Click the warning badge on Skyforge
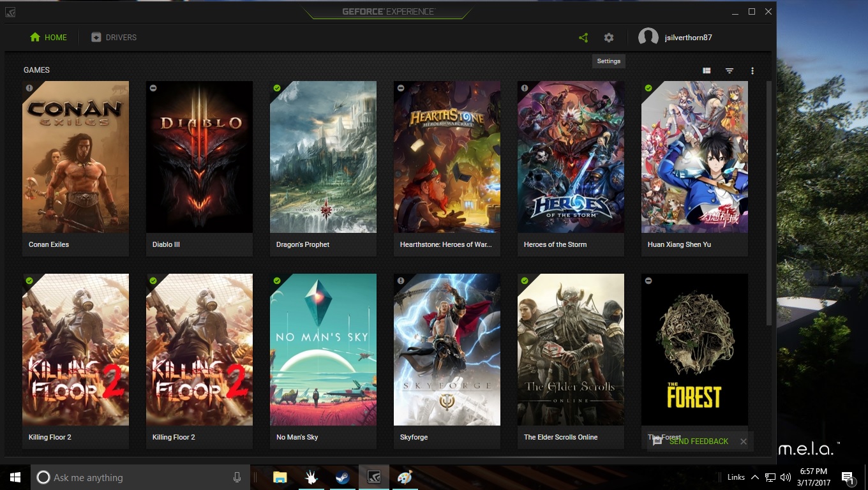 click(401, 281)
